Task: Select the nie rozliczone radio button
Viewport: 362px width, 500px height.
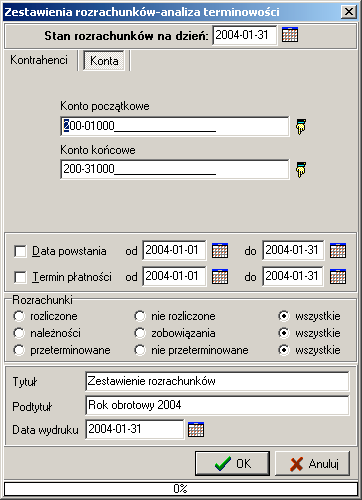Action: point(140,316)
